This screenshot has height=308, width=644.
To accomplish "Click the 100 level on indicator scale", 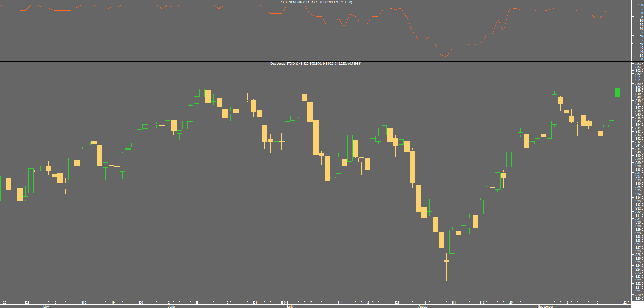I will tap(640, 5).
